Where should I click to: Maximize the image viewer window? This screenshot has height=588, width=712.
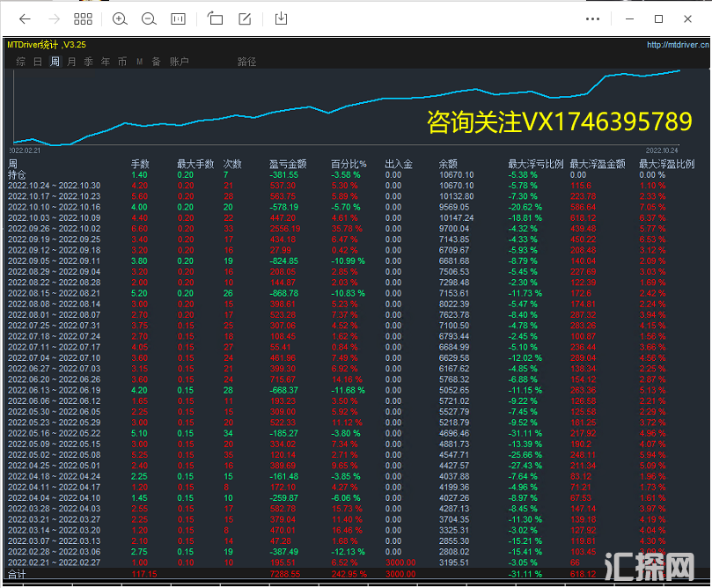(x=658, y=18)
